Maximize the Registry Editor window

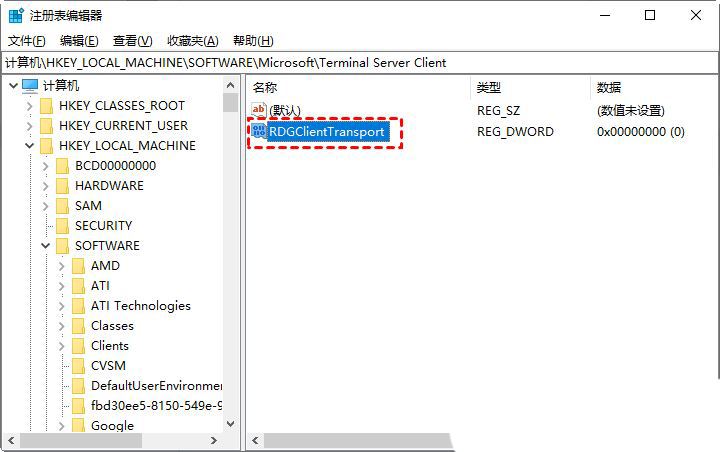(x=650, y=15)
